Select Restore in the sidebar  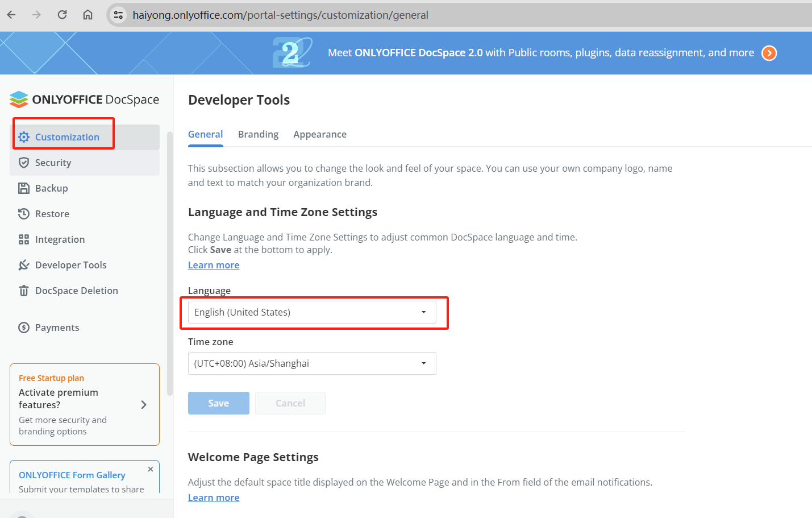click(85, 214)
